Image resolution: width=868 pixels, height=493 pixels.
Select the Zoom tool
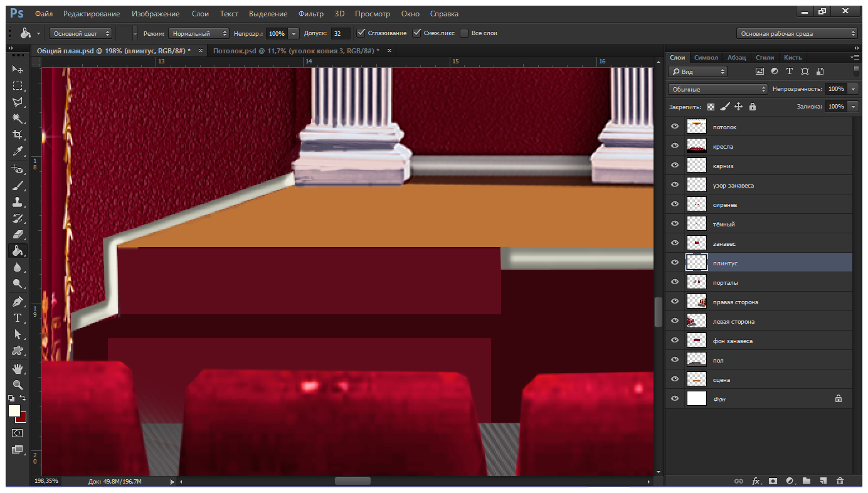pos(18,384)
